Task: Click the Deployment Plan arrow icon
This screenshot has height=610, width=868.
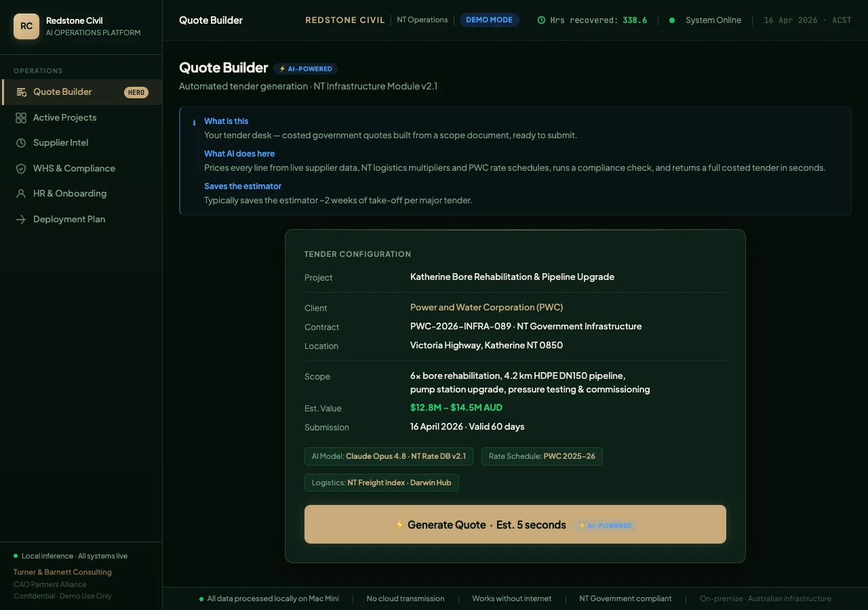Action: [x=21, y=220]
